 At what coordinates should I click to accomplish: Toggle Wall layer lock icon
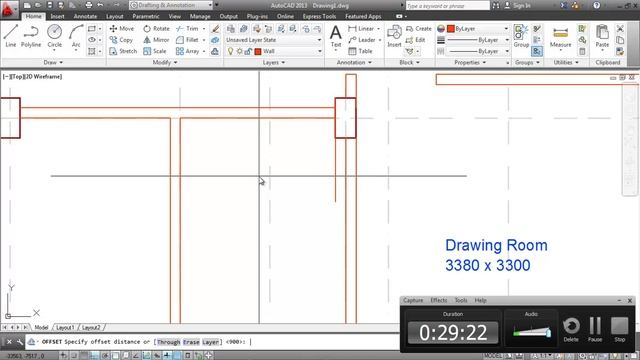(248, 51)
